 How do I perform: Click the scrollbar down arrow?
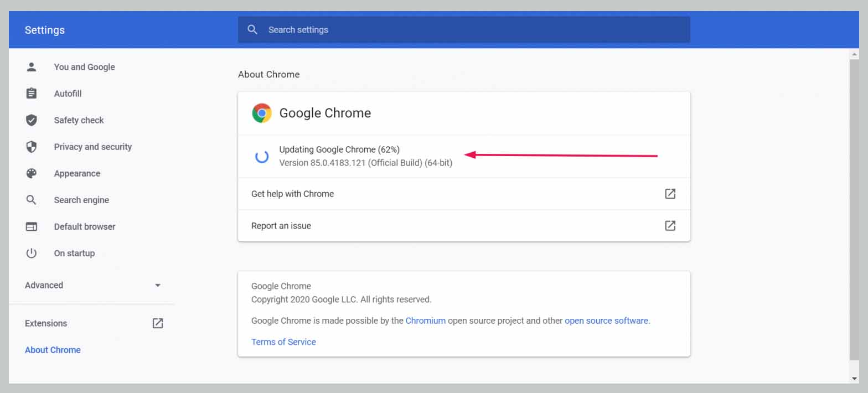[855, 379]
